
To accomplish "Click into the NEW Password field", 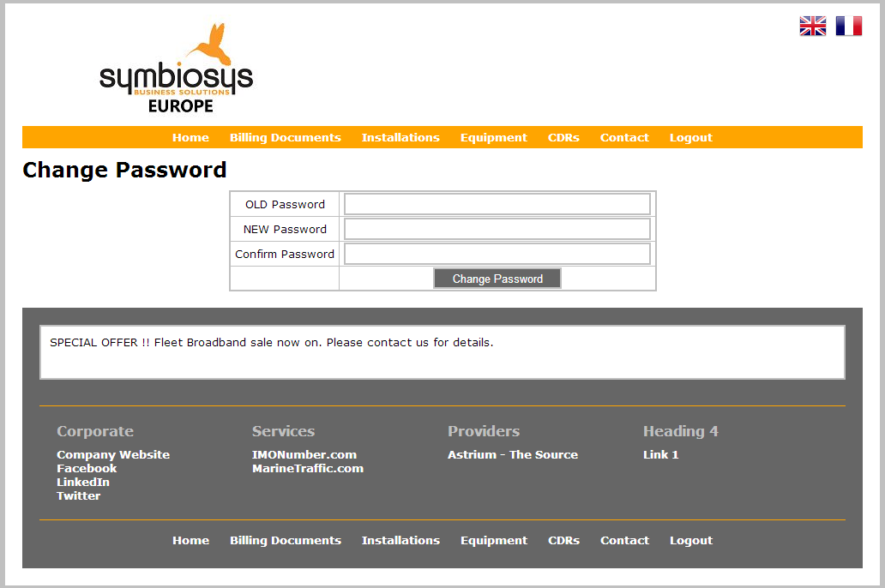I will [497, 229].
